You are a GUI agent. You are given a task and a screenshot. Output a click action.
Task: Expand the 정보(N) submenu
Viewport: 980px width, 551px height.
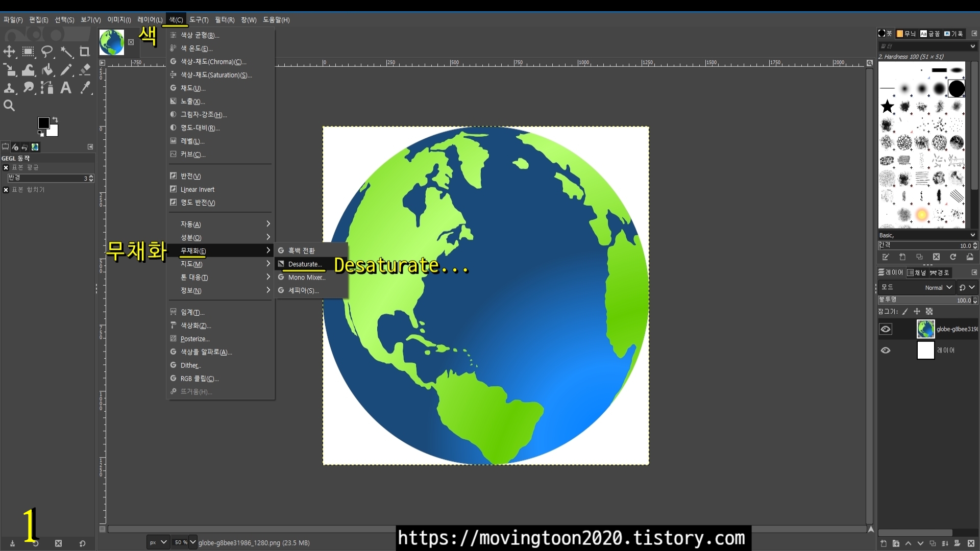221,290
